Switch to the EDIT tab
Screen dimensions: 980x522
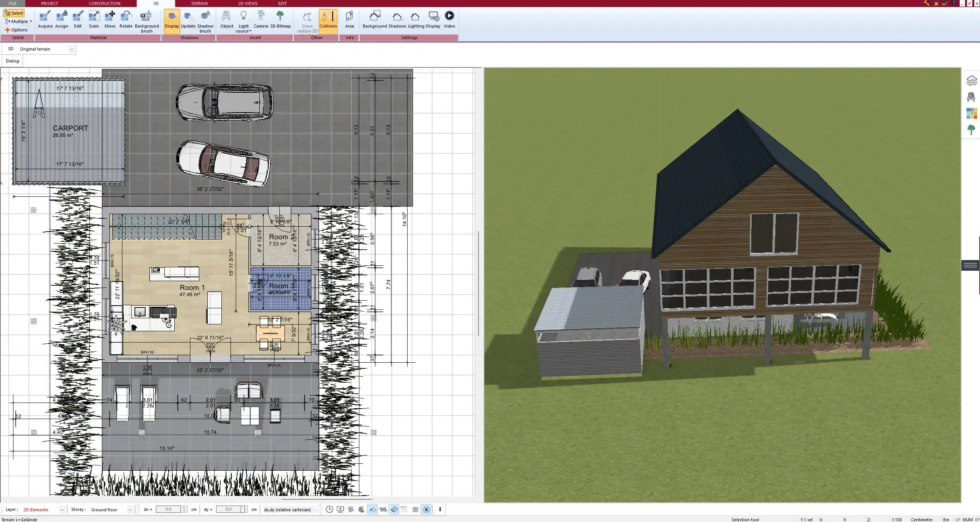[282, 3]
